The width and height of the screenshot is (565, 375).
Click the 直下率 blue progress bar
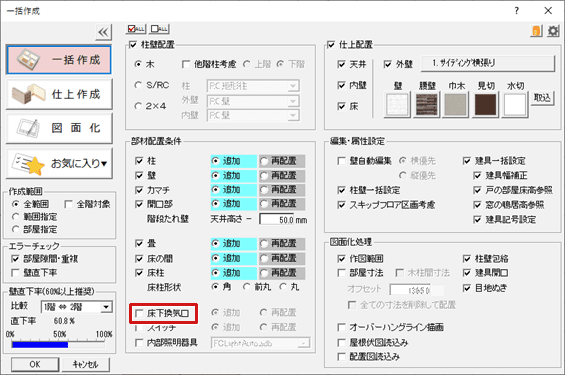point(40,345)
